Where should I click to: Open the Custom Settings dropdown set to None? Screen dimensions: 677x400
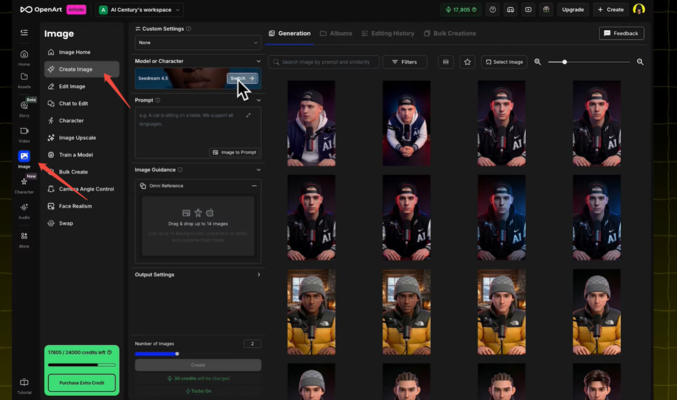click(x=198, y=43)
